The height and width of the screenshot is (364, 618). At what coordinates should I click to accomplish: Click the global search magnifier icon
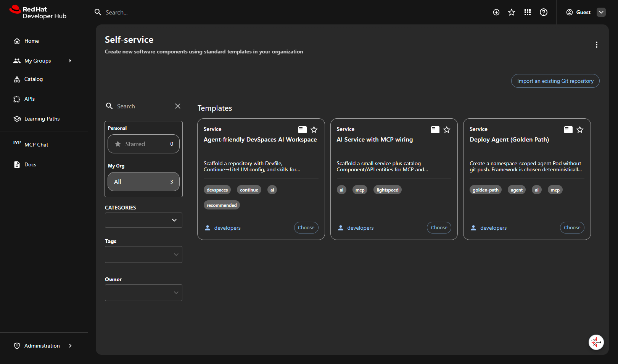(x=98, y=12)
